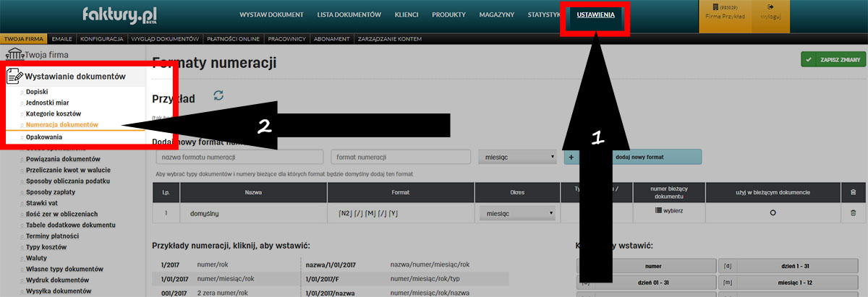Viewport: 868px width, 297px height.
Task: Insert the numer code button
Action: point(646,265)
